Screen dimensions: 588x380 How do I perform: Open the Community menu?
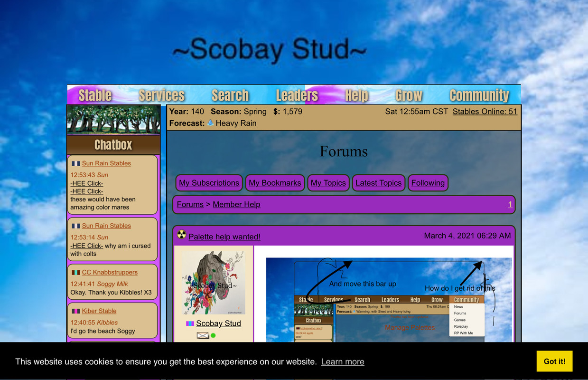(479, 95)
